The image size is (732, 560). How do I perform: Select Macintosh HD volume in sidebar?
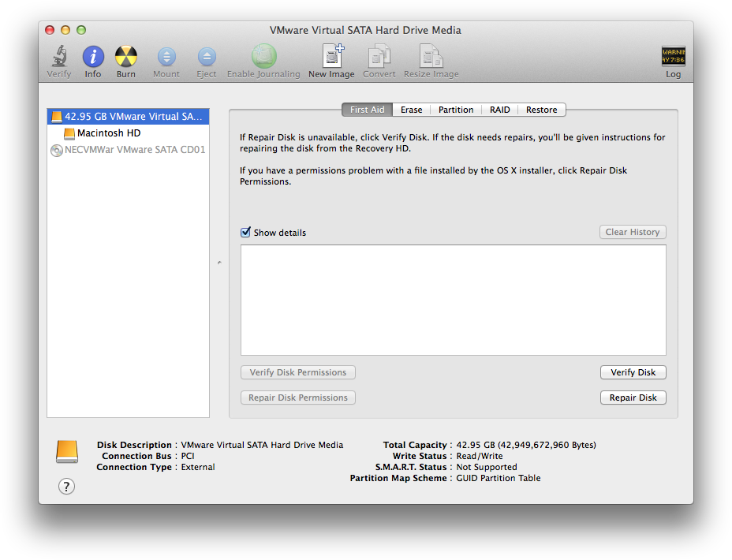[x=109, y=133]
